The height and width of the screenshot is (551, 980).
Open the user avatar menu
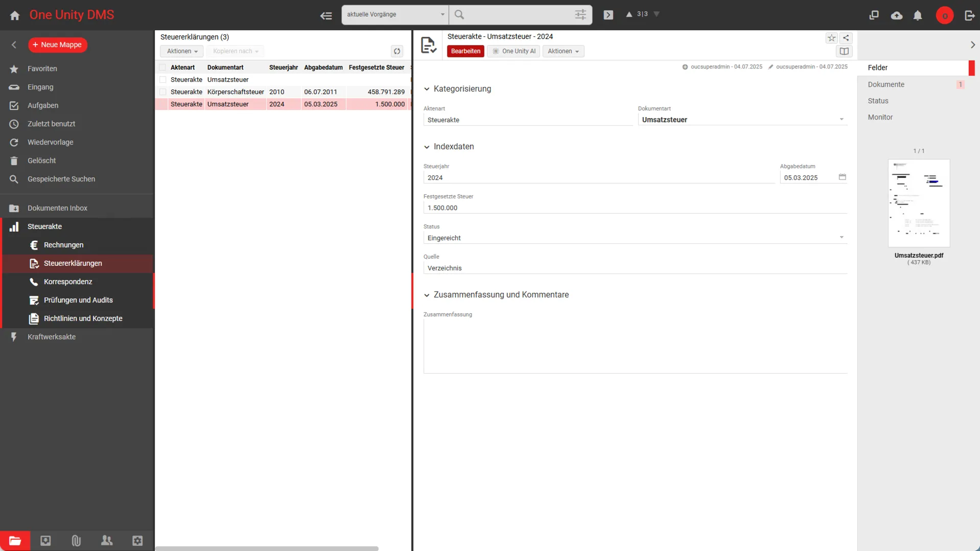coord(944,15)
